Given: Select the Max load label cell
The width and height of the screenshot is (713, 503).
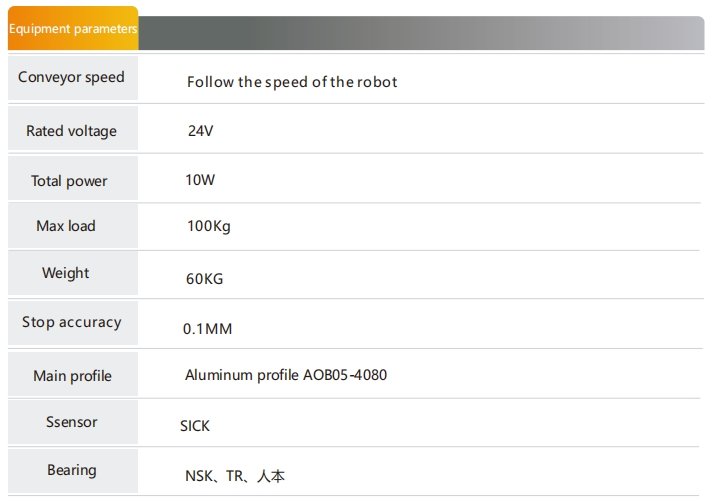Looking at the screenshot, I should [x=73, y=226].
